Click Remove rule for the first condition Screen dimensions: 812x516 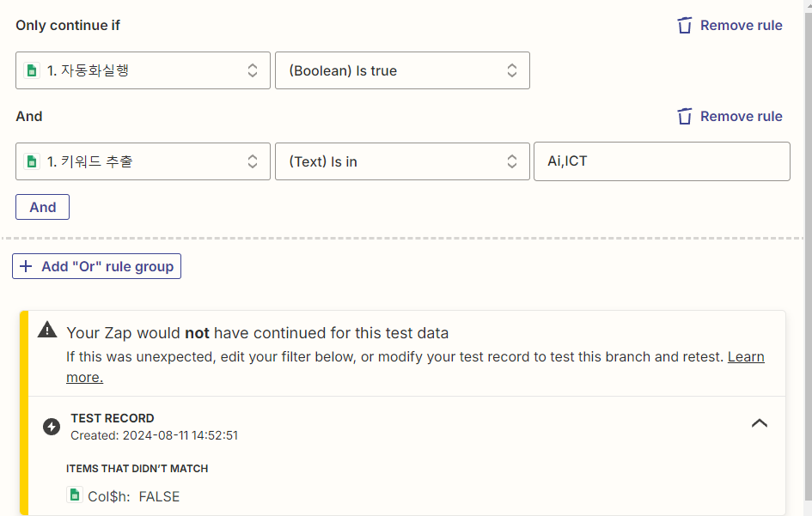[730, 26]
